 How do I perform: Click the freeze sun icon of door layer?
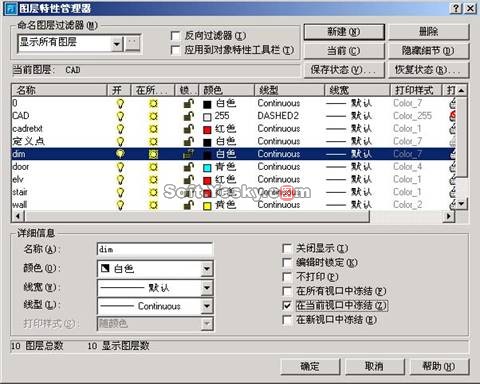(153, 167)
